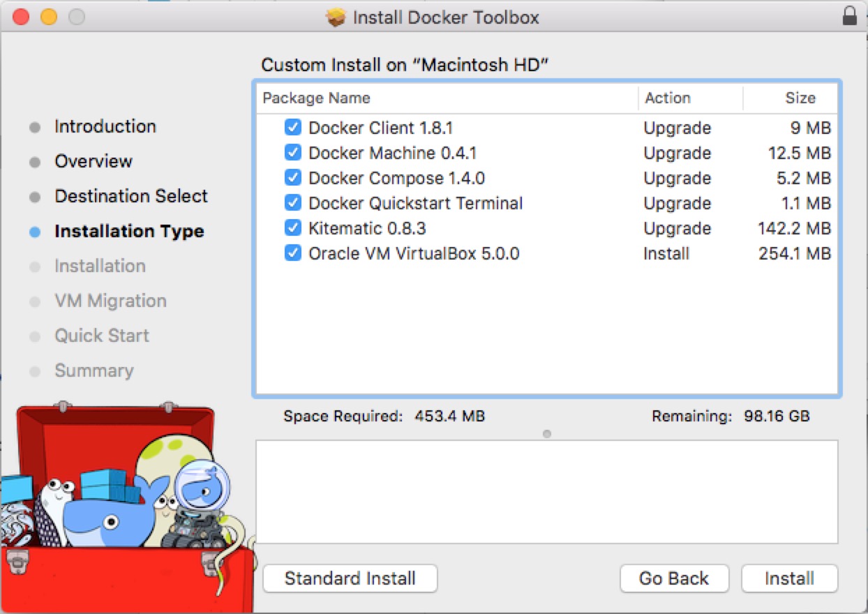Click Install to begin installation

click(x=789, y=578)
